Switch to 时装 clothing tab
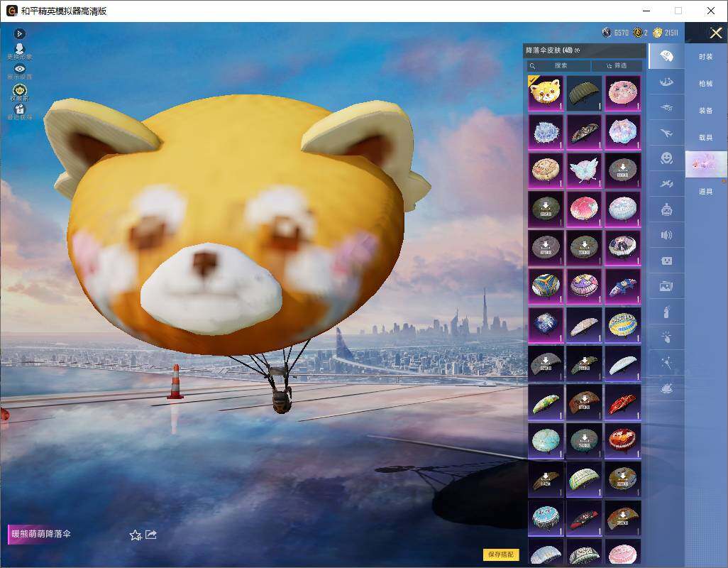 coord(706,57)
